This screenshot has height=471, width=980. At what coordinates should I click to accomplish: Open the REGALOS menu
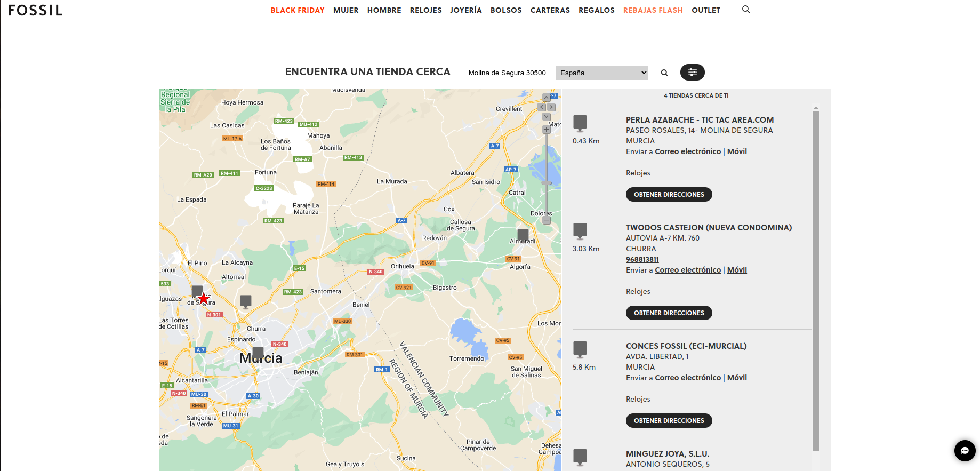click(x=597, y=10)
